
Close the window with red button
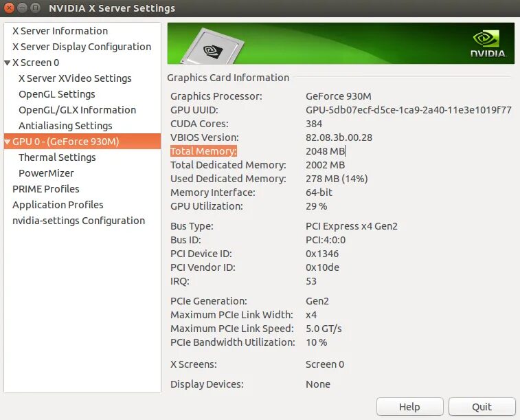pyautogui.click(x=9, y=8)
